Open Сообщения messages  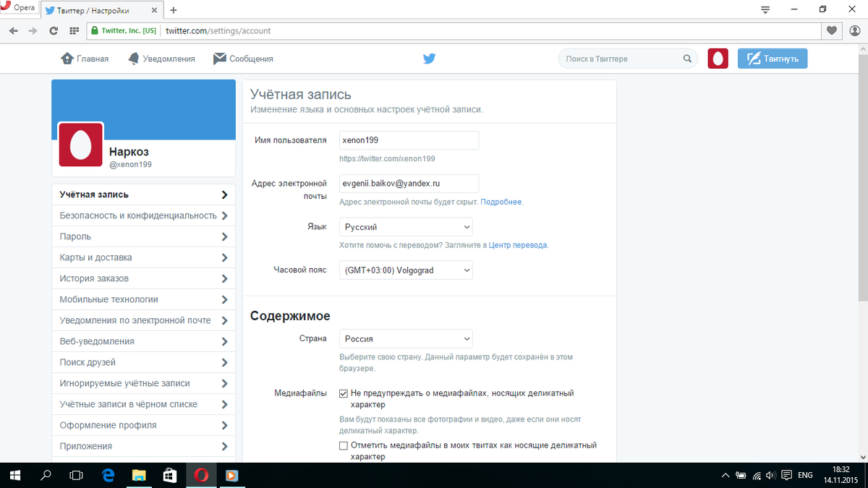pos(243,59)
